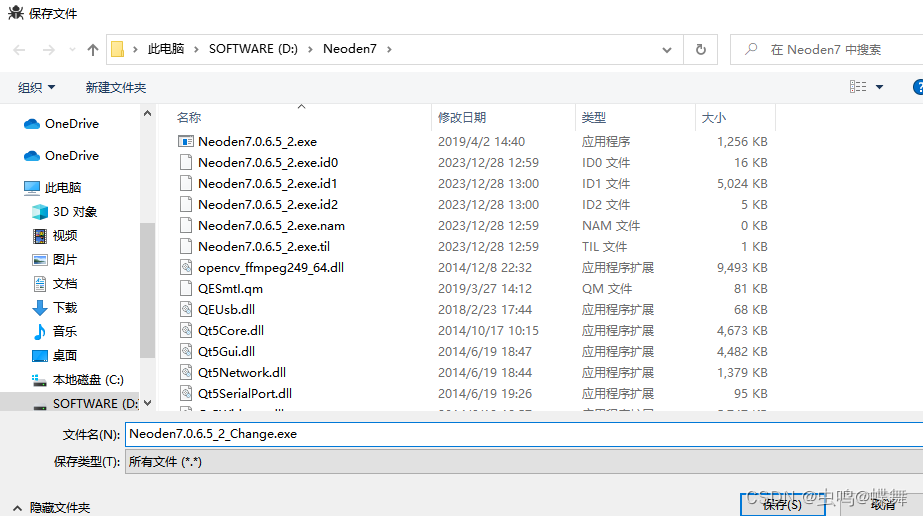Image resolution: width=923 pixels, height=516 pixels.
Task: Select SOFTWARE (D:) breadcrumb segment
Action: coord(253,49)
